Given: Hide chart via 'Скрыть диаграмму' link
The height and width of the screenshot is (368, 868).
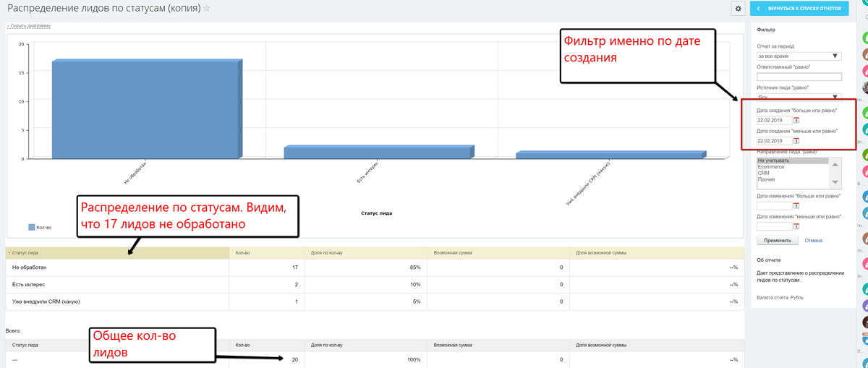Looking at the screenshot, I should tap(29, 25).
